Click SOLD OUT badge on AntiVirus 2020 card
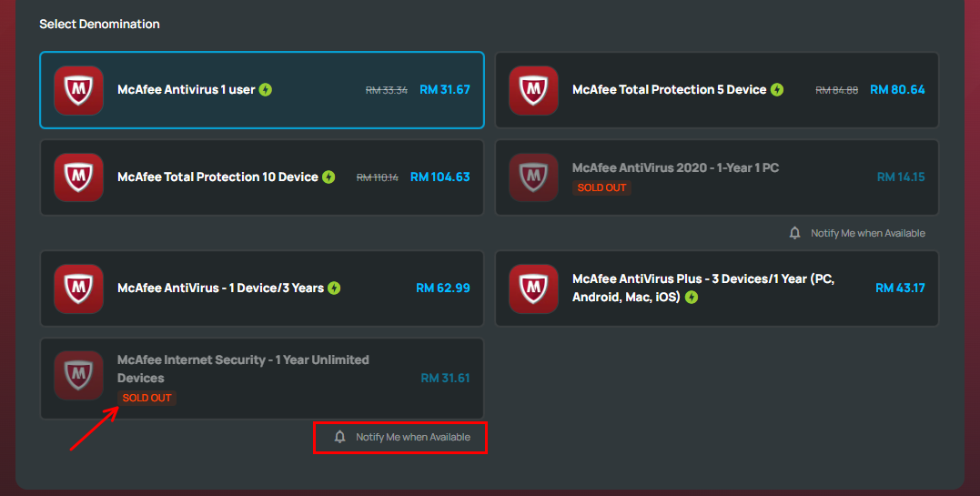 [601, 187]
